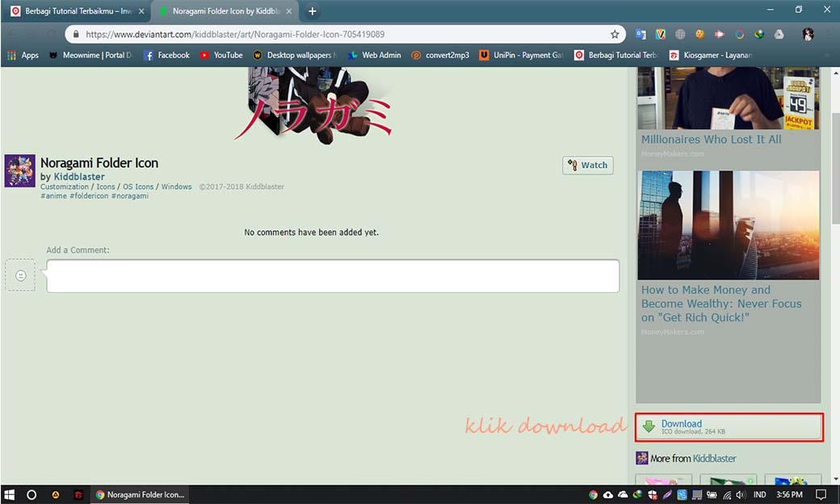Open the UniPin Payment bookmark
The image size is (840, 504).
click(x=521, y=55)
